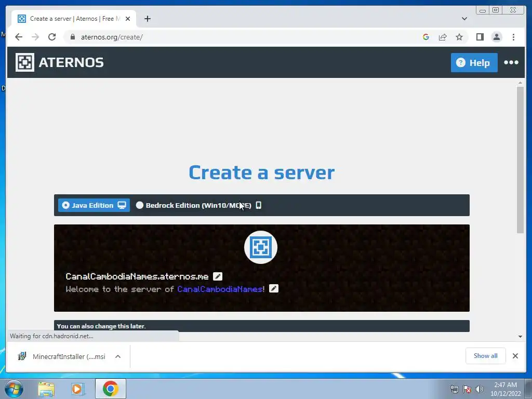This screenshot has width=532, height=399.
Task: Click the MinecraftInstaller file icon
Action: pyautogui.click(x=22, y=356)
